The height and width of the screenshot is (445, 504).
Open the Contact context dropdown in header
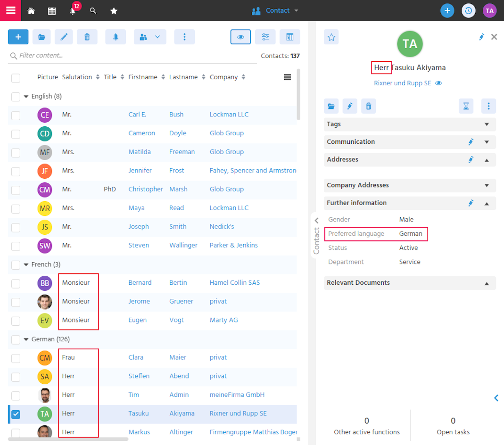point(275,10)
